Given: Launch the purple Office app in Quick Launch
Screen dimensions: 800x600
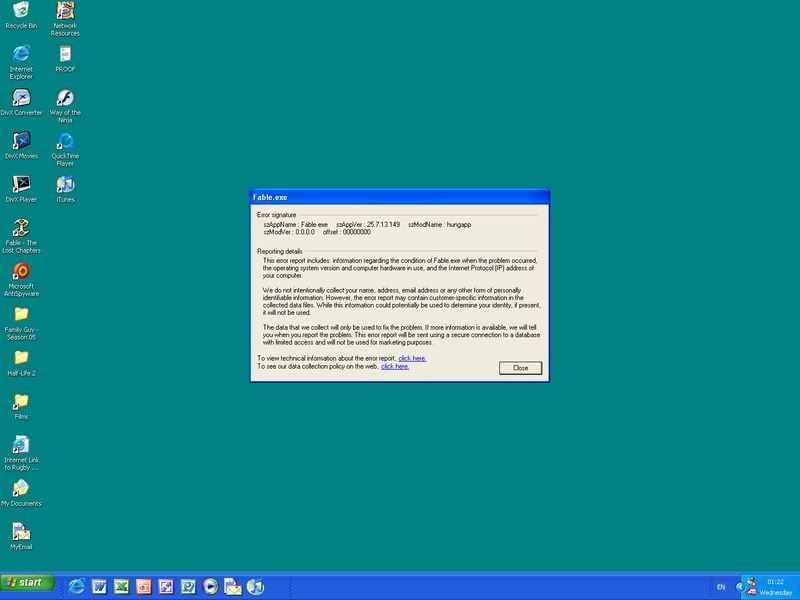Looking at the screenshot, I should [166, 586].
